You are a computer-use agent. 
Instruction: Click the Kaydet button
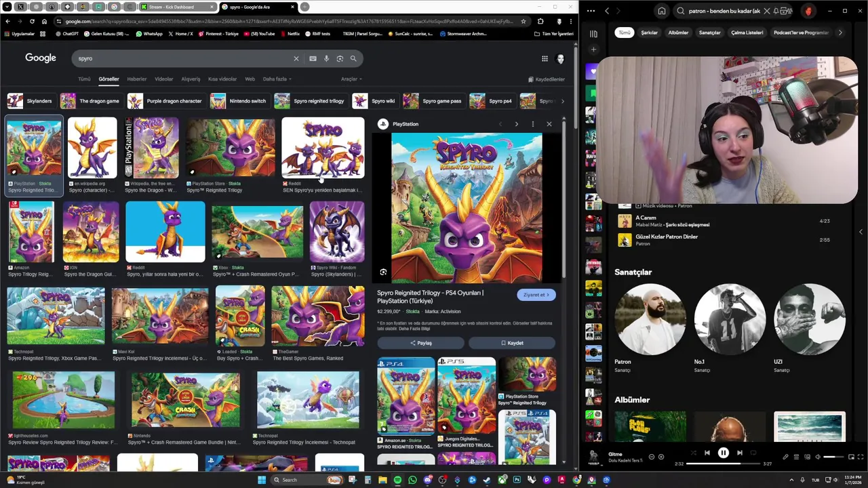pyautogui.click(x=512, y=343)
